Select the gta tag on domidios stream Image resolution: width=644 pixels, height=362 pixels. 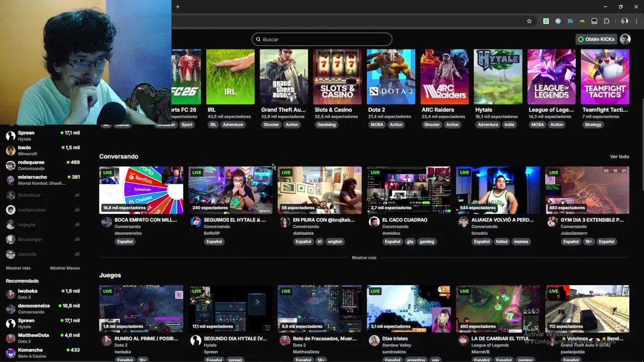click(410, 241)
